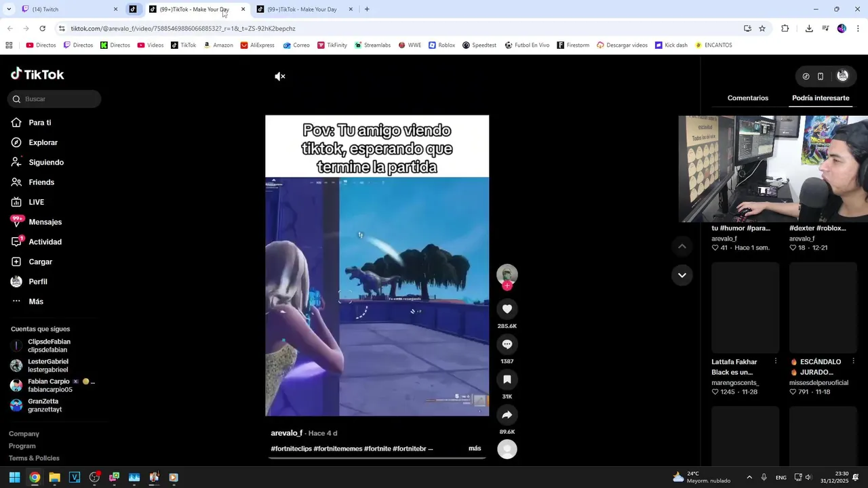Open followed account ClipsdeFabian
868x488 pixels.
click(x=49, y=346)
